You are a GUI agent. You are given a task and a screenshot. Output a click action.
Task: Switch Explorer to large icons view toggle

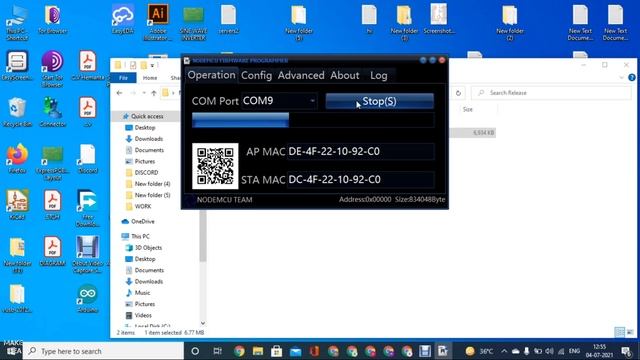630,332
